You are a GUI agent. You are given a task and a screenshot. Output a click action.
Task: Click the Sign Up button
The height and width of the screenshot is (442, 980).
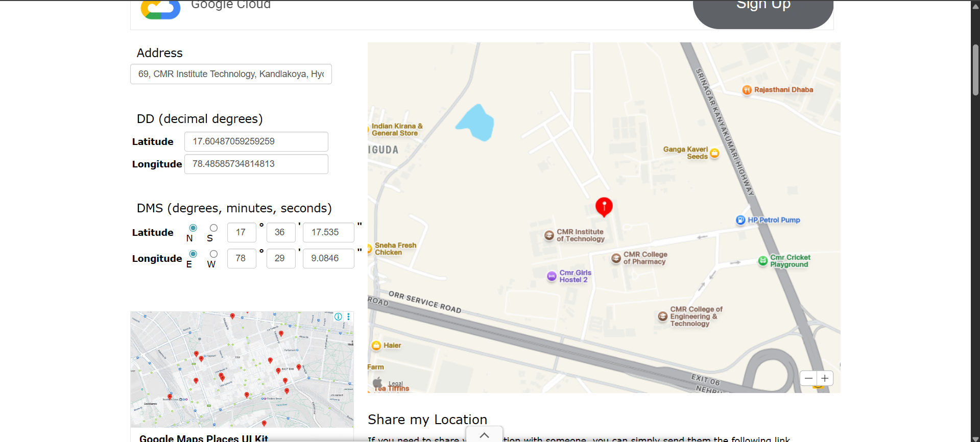763,14
